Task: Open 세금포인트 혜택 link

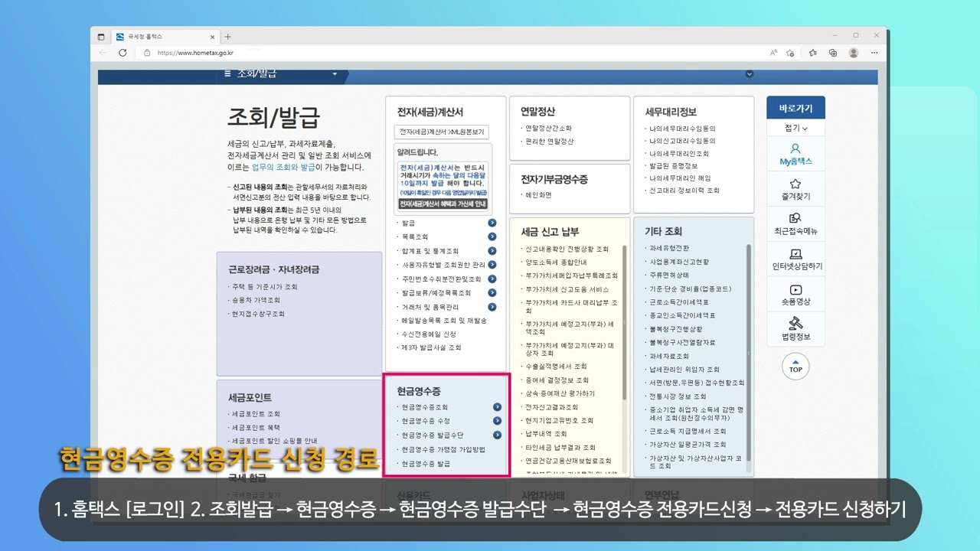Action: [256, 428]
